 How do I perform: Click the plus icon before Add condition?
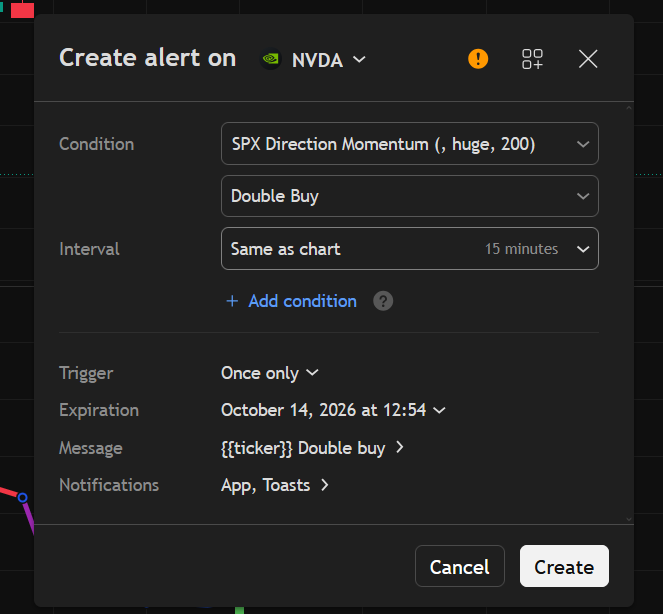tap(232, 301)
